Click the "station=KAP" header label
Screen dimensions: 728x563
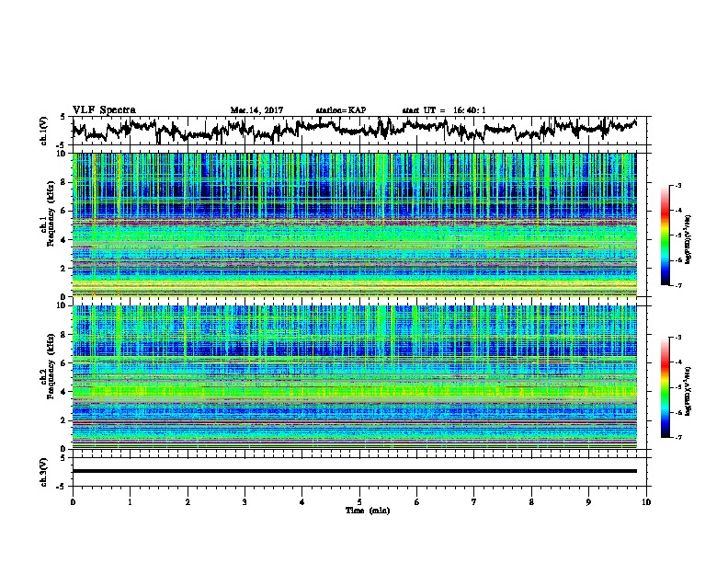pyautogui.click(x=341, y=110)
